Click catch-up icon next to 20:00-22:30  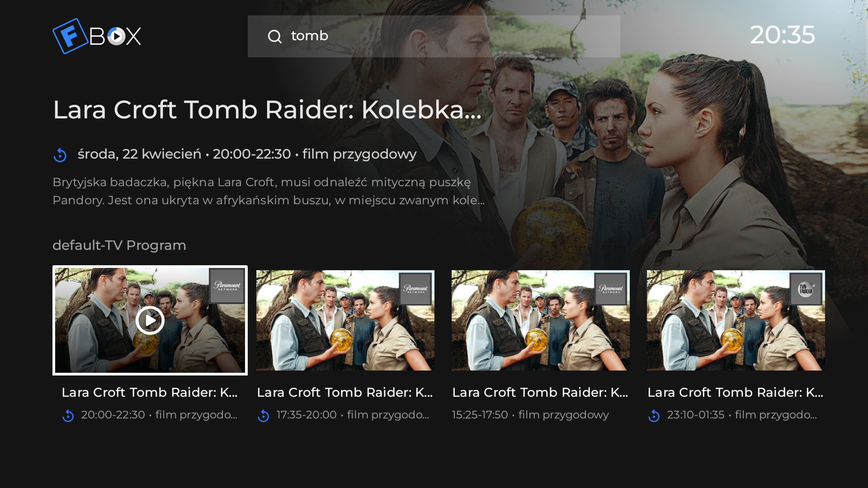coord(68,416)
